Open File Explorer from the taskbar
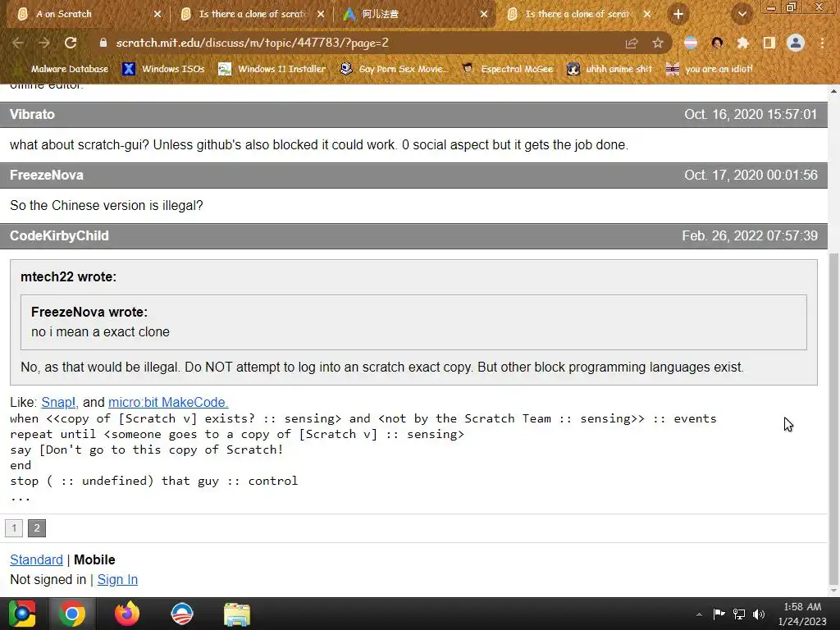840x630 pixels. click(237, 614)
